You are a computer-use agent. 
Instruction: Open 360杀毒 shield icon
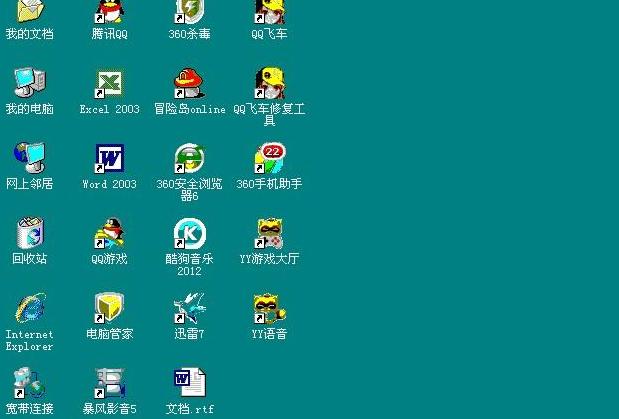pyautogui.click(x=189, y=11)
